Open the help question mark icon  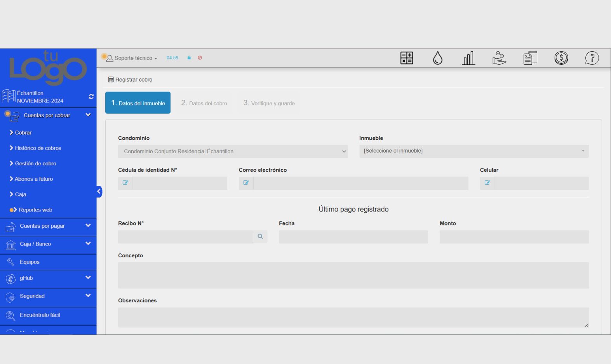[x=592, y=58]
